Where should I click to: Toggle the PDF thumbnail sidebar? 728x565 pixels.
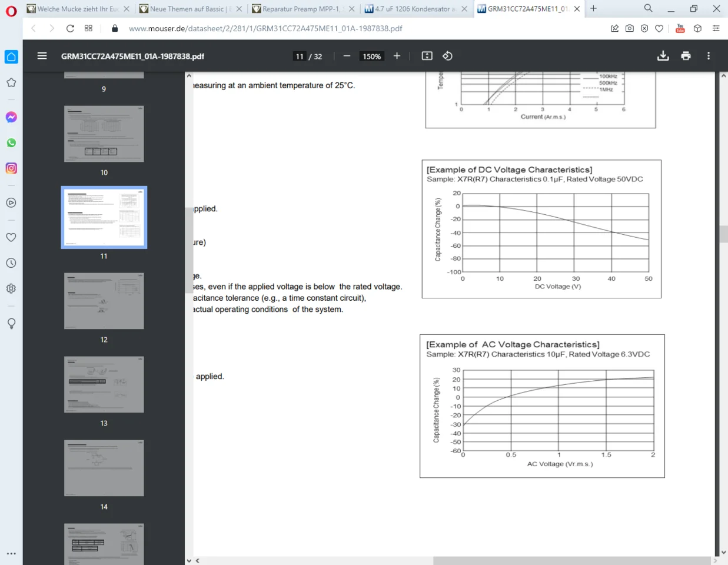click(x=42, y=56)
